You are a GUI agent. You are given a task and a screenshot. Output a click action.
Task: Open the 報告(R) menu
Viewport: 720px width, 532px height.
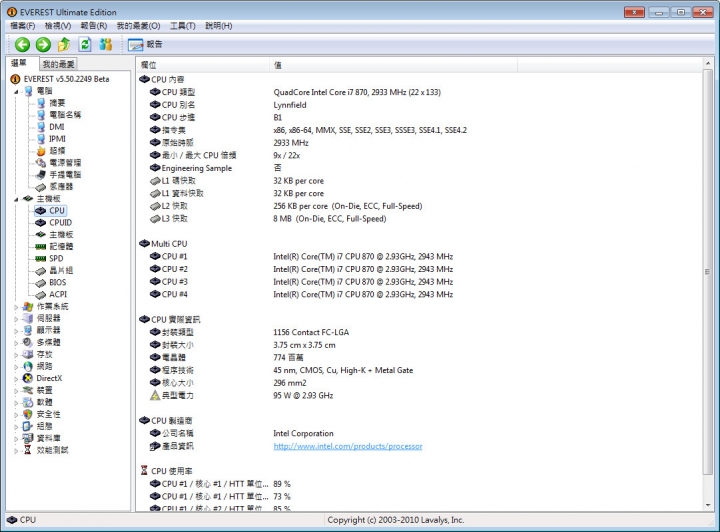coord(94,26)
